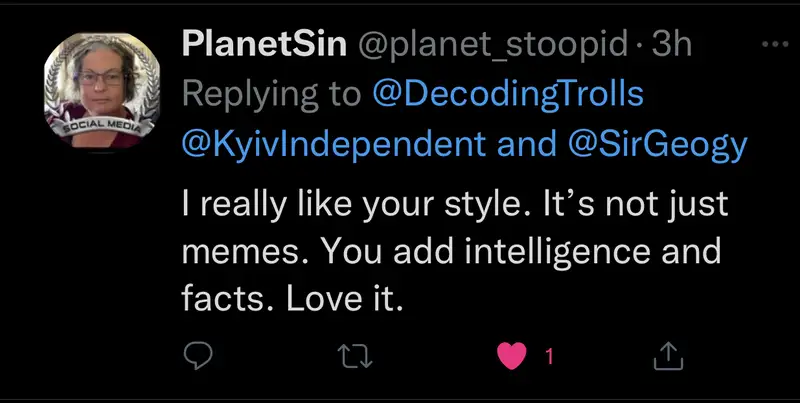Click the text "memes. You add intelligence and"
Screen dimensions: 800x403
tap(450, 250)
